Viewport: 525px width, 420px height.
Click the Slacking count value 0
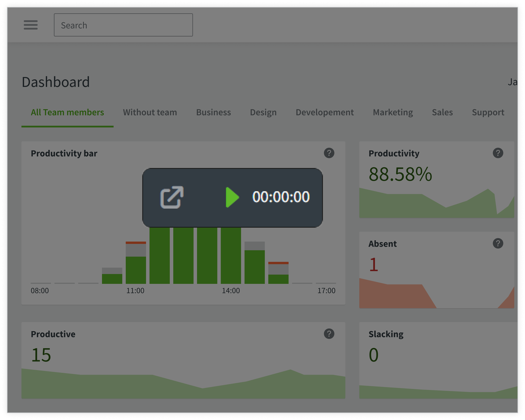click(x=374, y=355)
